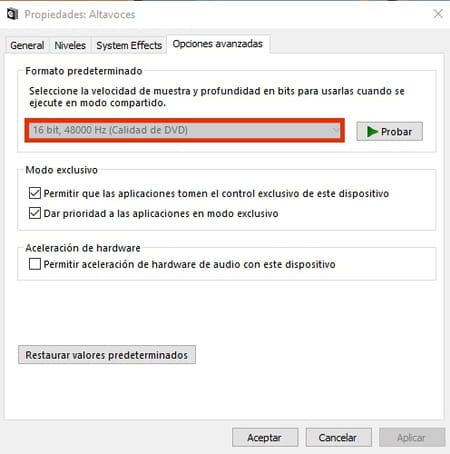450x454 pixels.
Task: Click the Probar test button
Action: click(x=389, y=131)
